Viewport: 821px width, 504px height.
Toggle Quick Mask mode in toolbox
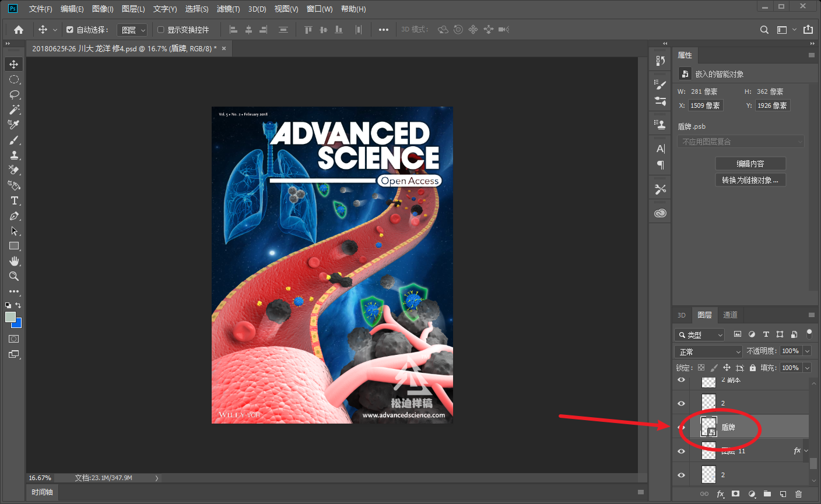click(14, 339)
